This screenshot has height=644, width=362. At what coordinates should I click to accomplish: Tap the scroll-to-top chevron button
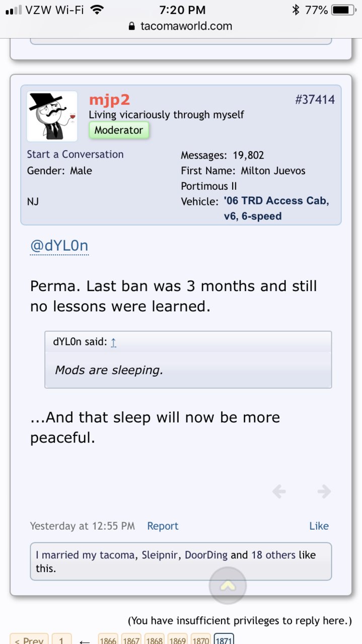click(228, 586)
